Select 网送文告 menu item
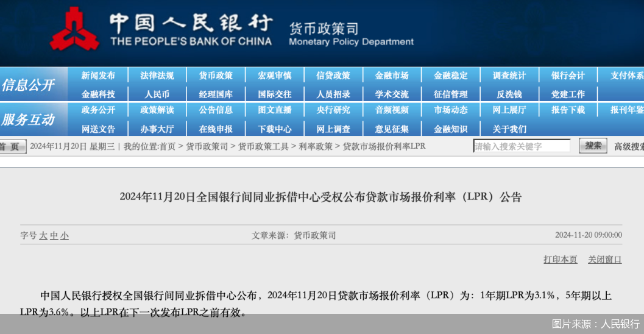Screen dimensions: 644x334 coord(98,129)
